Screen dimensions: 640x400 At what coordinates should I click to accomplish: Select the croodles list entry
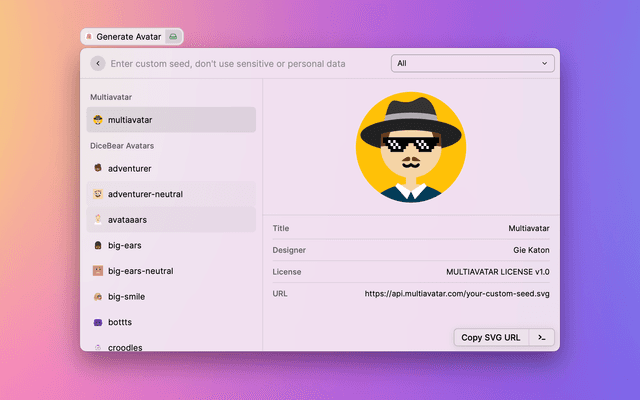coord(124,347)
